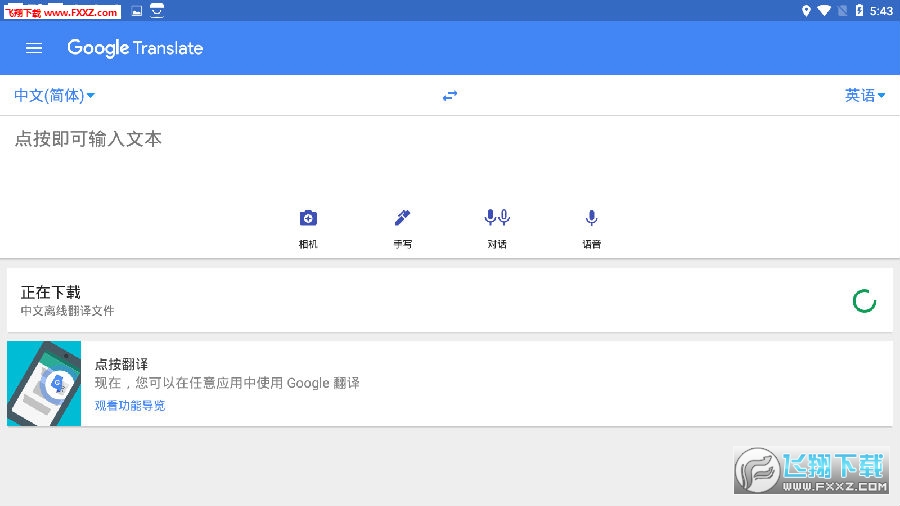Tap the battery icon in status bar

pyautogui.click(x=859, y=10)
